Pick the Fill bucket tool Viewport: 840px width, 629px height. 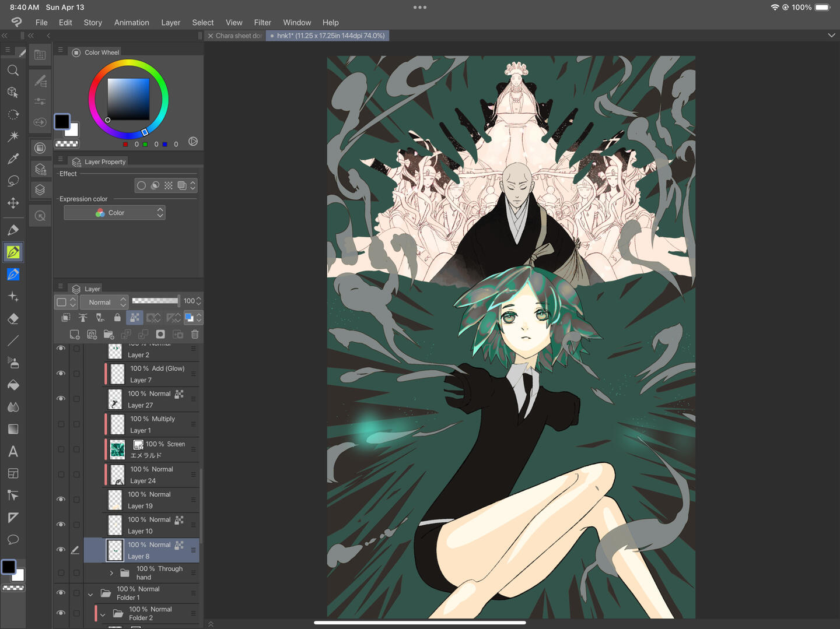(13, 385)
